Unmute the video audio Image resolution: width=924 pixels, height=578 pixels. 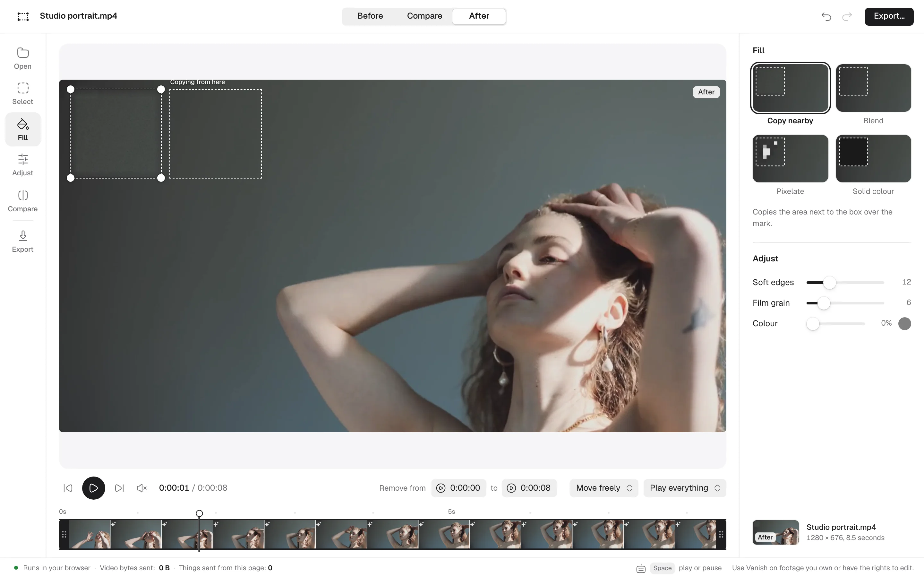[142, 488]
